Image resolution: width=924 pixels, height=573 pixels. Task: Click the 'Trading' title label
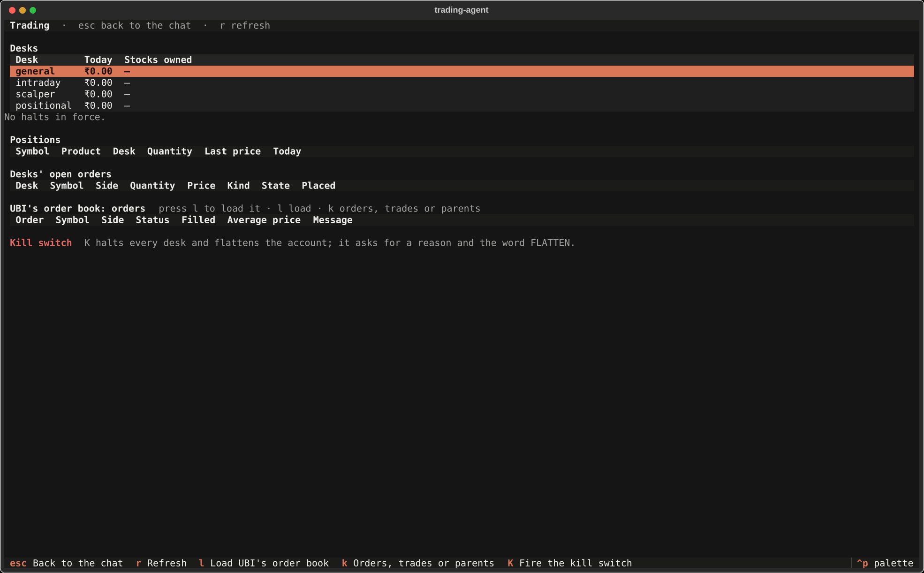(30, 25)
